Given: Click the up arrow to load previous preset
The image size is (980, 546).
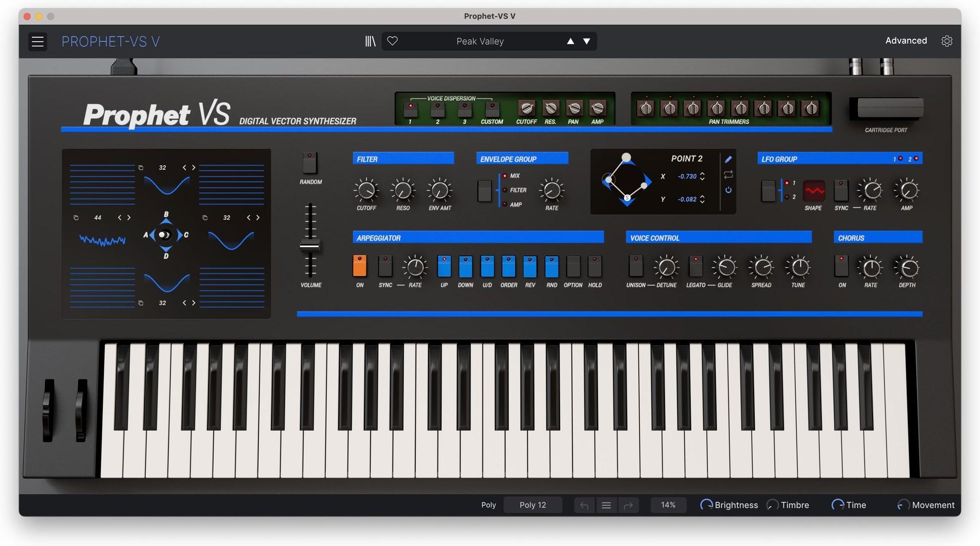Looking at the screenshot, I should (570, 41).
